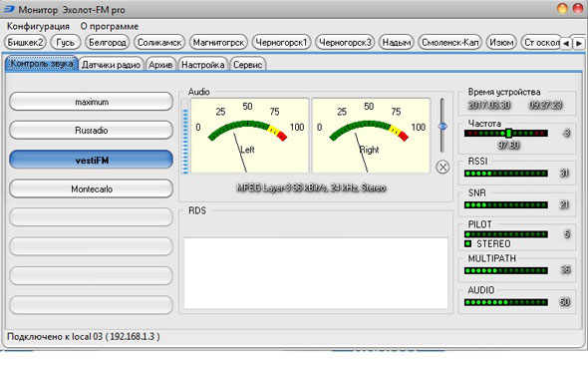
Task: Click the app logo icon in title bar
Action: tap(9, 9)
